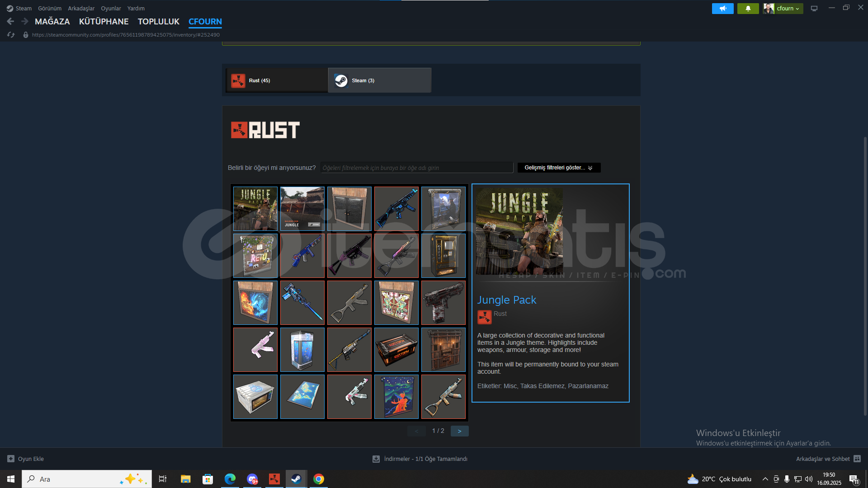Viewport: 868px width, 488px height.
Task: Open the Oyunlar menu
Action: [x=111, y=9]
